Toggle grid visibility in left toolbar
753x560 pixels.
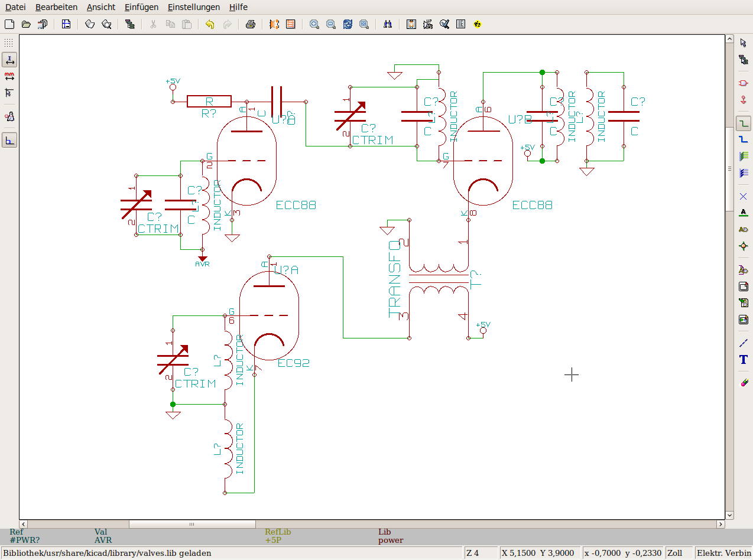9,43
